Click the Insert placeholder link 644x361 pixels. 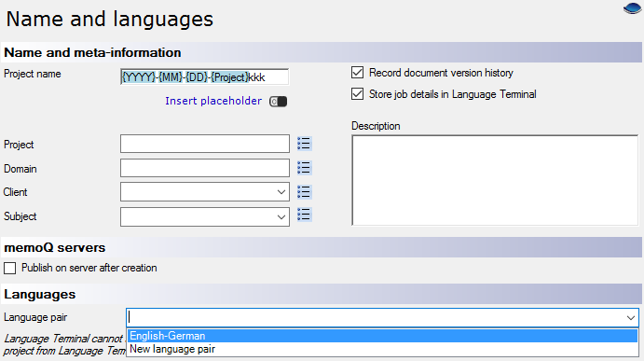[x=213, y=101]
